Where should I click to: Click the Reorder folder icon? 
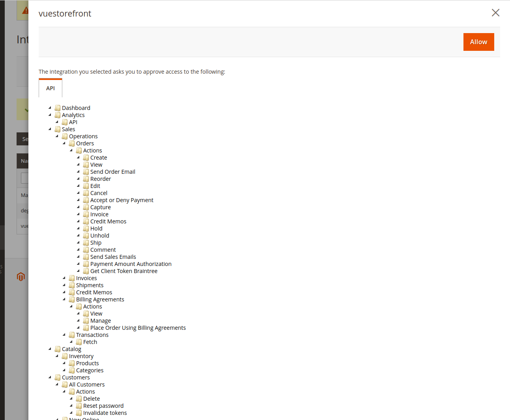(x=86, y=179)
